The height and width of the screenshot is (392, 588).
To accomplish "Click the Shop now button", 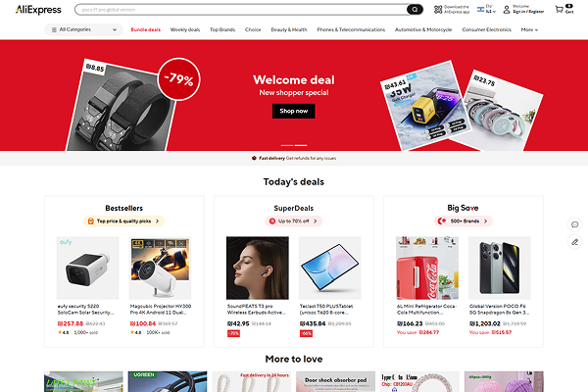I will pyautogui.click(x=294, y=111).
